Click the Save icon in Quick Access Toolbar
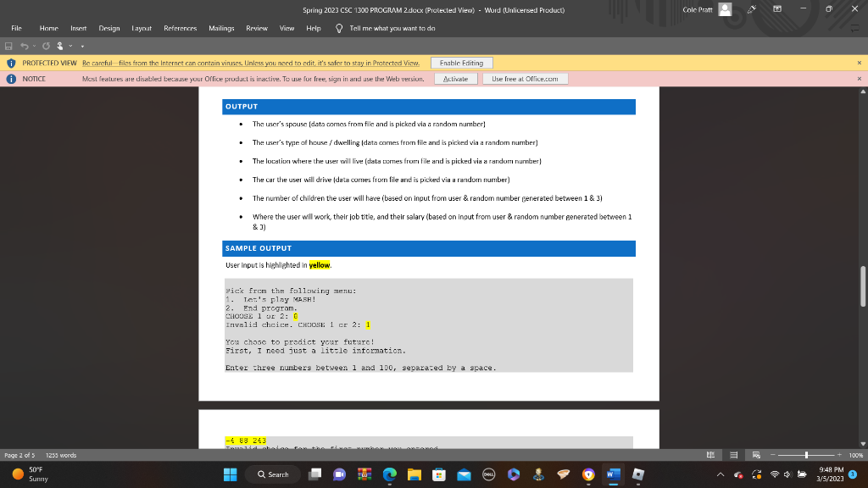This screenshot has width=868, height=488. (8, 46)
